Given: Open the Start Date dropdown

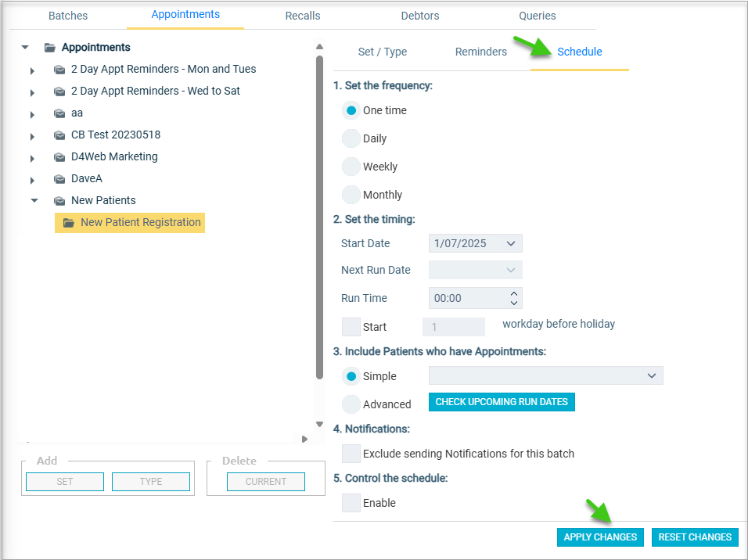Looking at the screenshot, I should 510,243.
